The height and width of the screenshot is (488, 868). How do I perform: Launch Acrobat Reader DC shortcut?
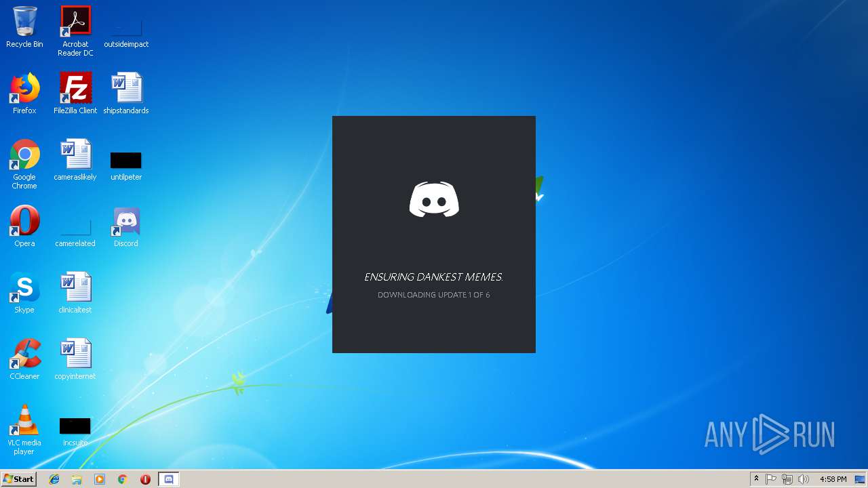click(x=75, y=31)
